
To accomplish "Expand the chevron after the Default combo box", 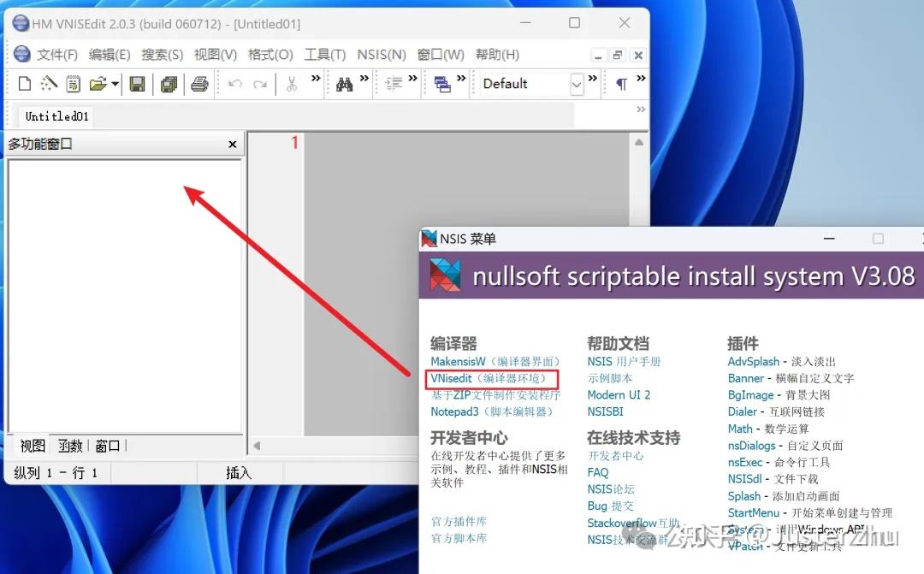I will 593,78.
